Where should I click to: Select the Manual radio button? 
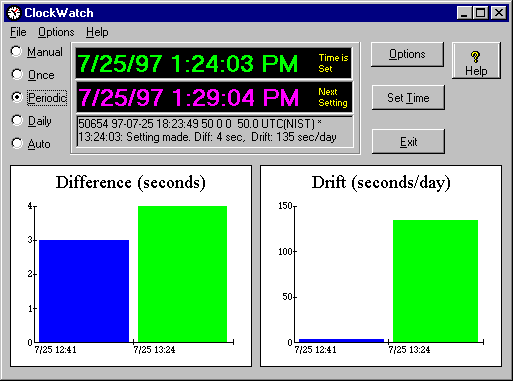coord(16,51)
